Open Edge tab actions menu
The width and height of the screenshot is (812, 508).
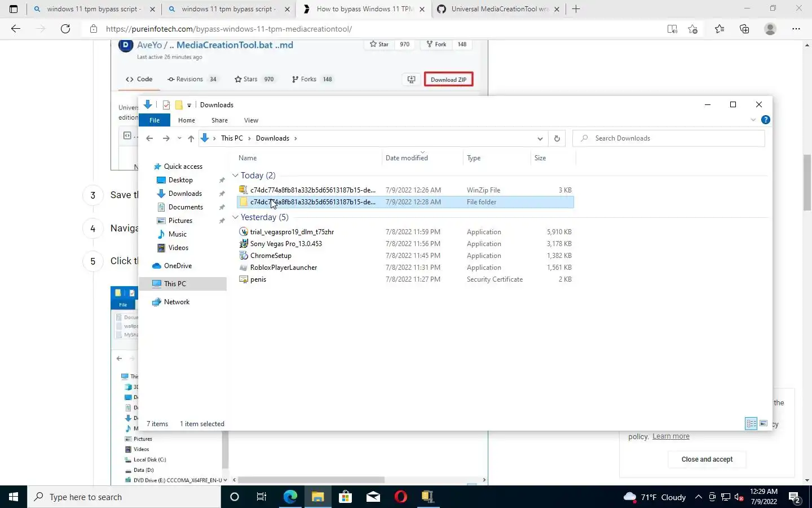tap(14, 9)
